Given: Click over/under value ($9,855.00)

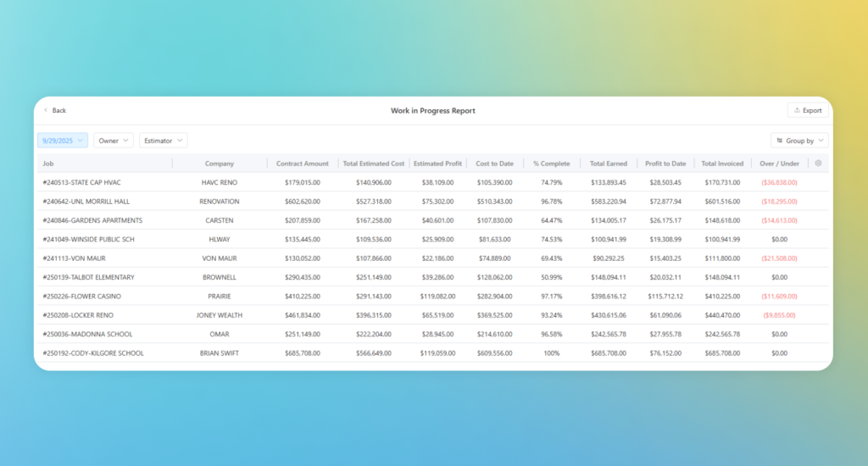Looking at the screenshot, I should (780, 315).
